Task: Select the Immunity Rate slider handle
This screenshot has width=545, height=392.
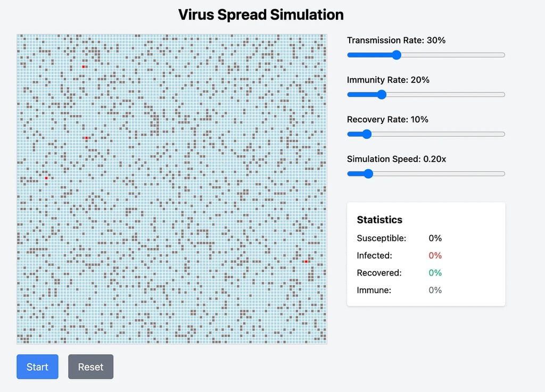Action: tap(381, 95)
